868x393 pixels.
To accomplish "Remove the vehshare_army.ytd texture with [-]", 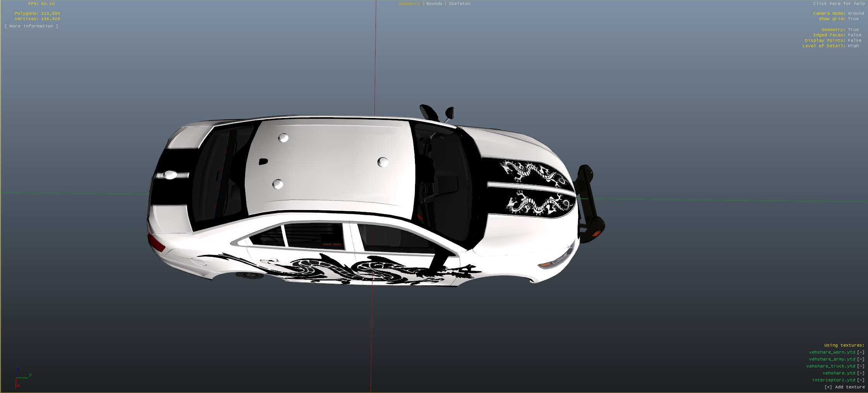I will pyautogui.click(x=860, y=359).
